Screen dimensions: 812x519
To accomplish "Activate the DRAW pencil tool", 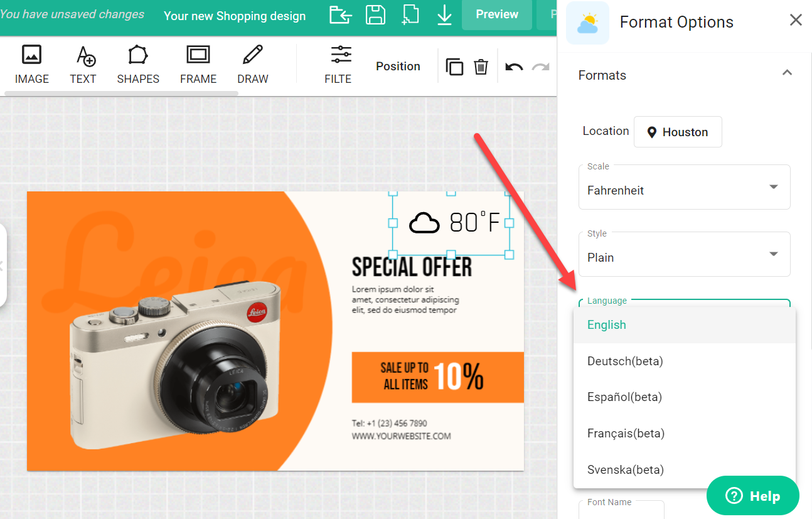I will point(253,65).
